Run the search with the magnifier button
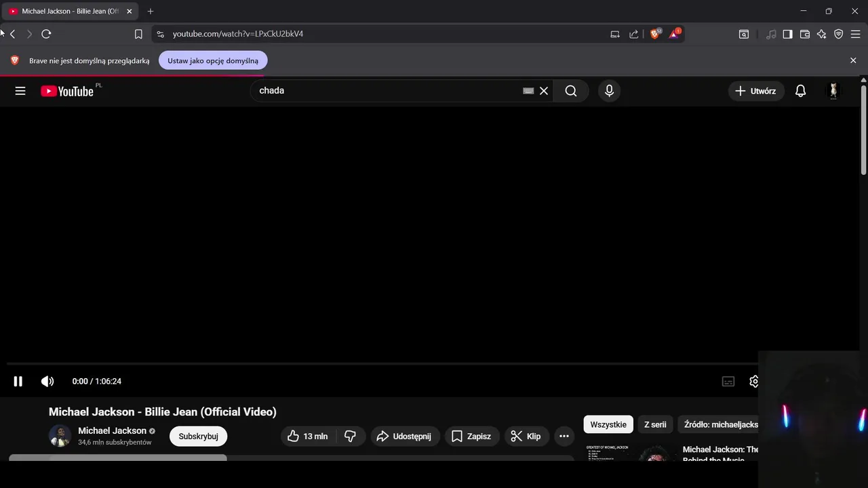 pyautogui.click(x=571, y=91)
